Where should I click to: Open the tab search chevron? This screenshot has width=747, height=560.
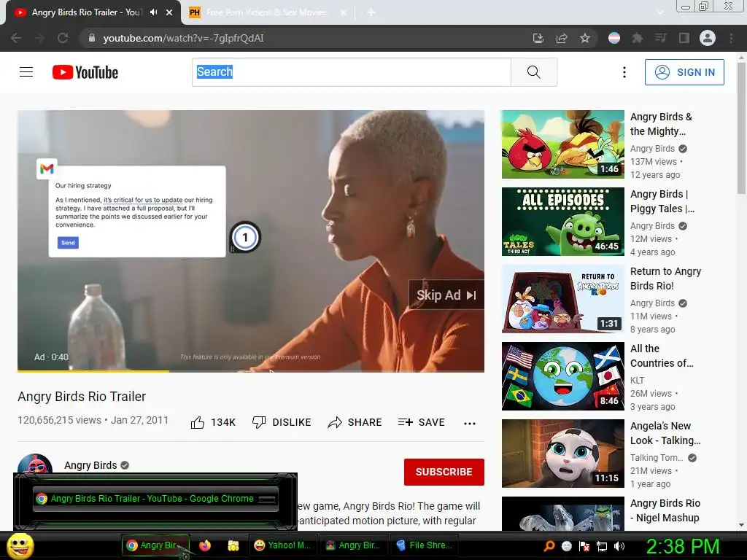[660, 12]
